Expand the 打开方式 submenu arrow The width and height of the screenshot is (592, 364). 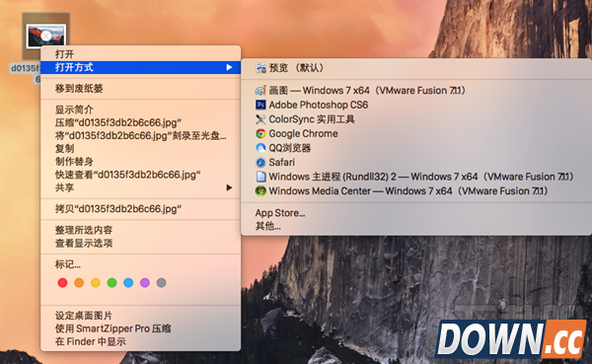(x=229, y=67)
